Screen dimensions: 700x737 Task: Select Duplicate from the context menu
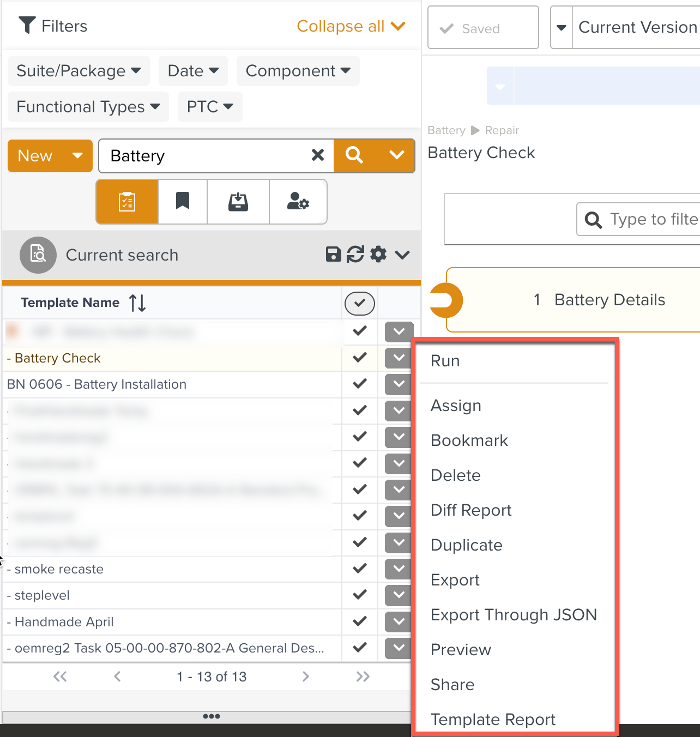pos(466,545)
